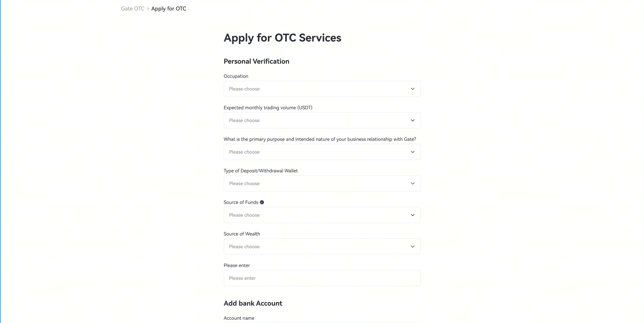Open the Expected monthly trading volume dropdown
The image size is (644, 323).
click(322, 120)
